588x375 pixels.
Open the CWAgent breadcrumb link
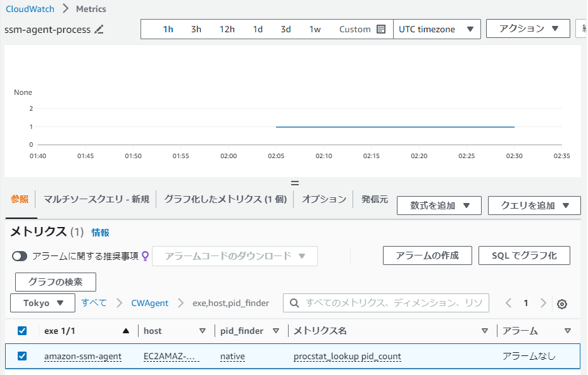[150, 303]
